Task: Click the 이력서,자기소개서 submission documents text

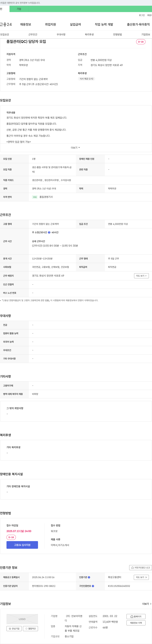Action: pyautogui.click(x=60, y=545)
